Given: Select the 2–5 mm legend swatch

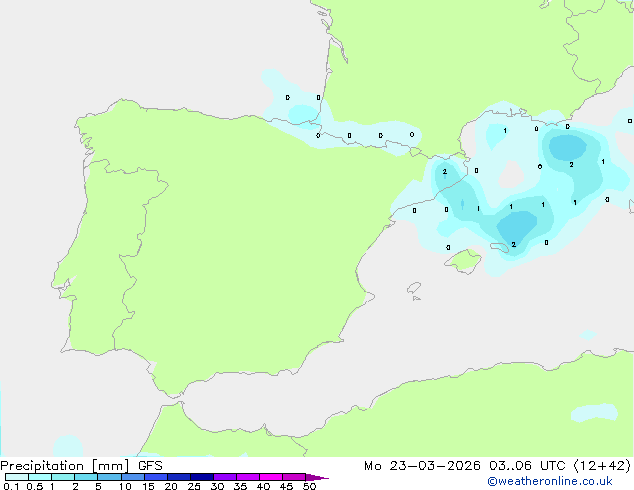Looking at the screenshot, I should coord(86,477).
